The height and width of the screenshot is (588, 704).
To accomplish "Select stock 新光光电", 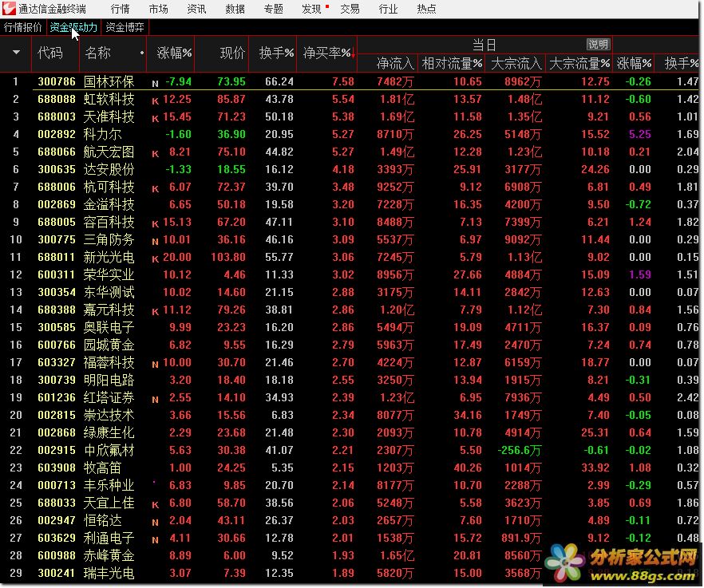I will [109, 257].
